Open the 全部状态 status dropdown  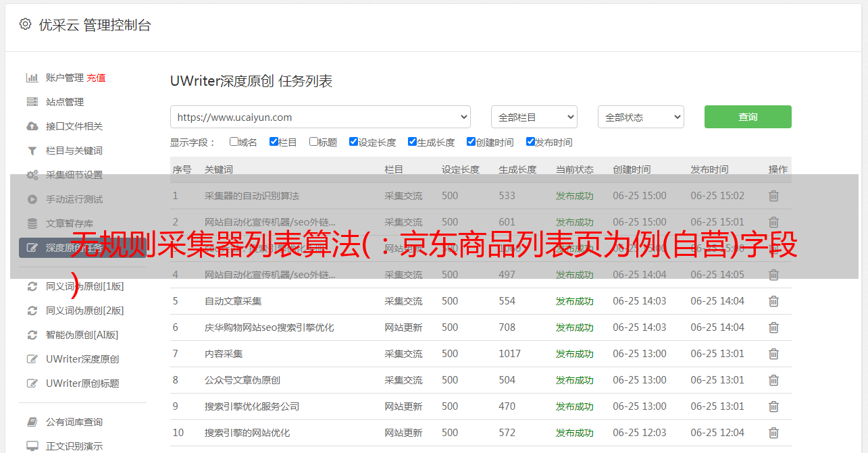coord(640,117)
